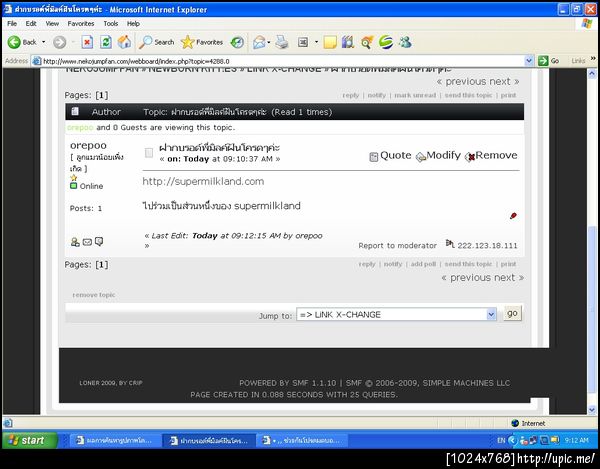Open the Help menu

click(x=133, y=23)
